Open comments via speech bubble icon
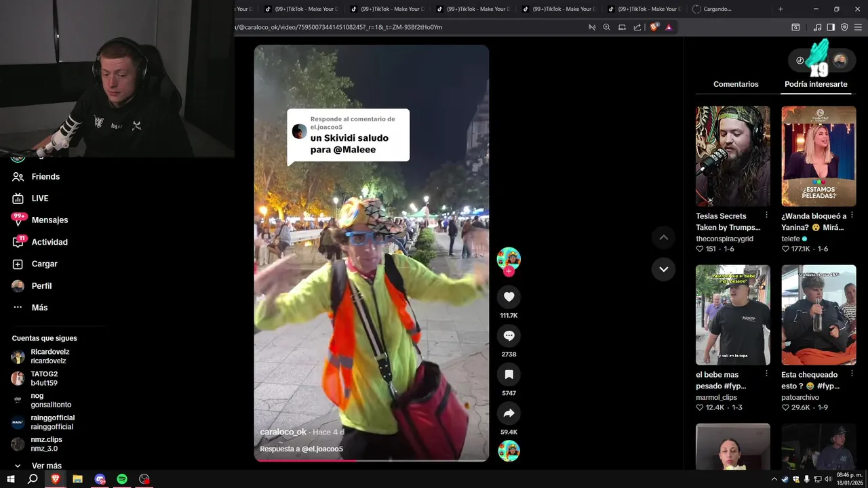The width and height of the screenshot is (868, 488). 509,335
